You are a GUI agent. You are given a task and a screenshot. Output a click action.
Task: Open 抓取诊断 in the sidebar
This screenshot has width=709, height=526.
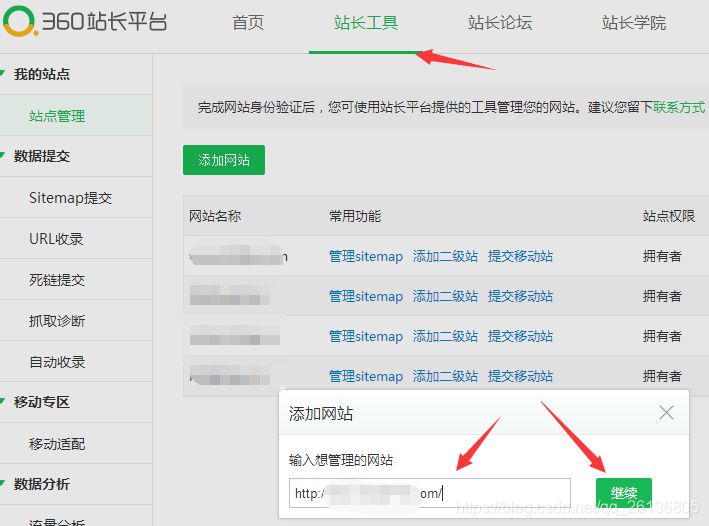pyautogui.click(x=57, y=321)
